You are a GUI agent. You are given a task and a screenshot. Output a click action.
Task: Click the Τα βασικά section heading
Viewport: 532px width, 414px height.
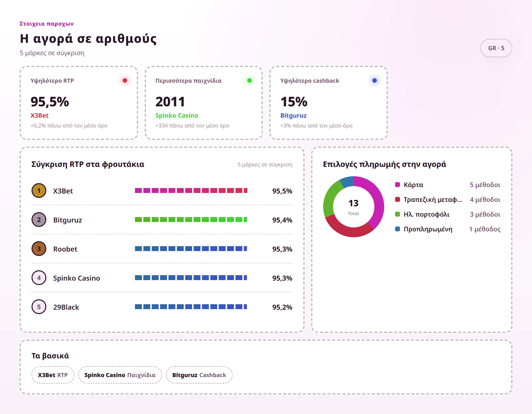coord(50,356)
